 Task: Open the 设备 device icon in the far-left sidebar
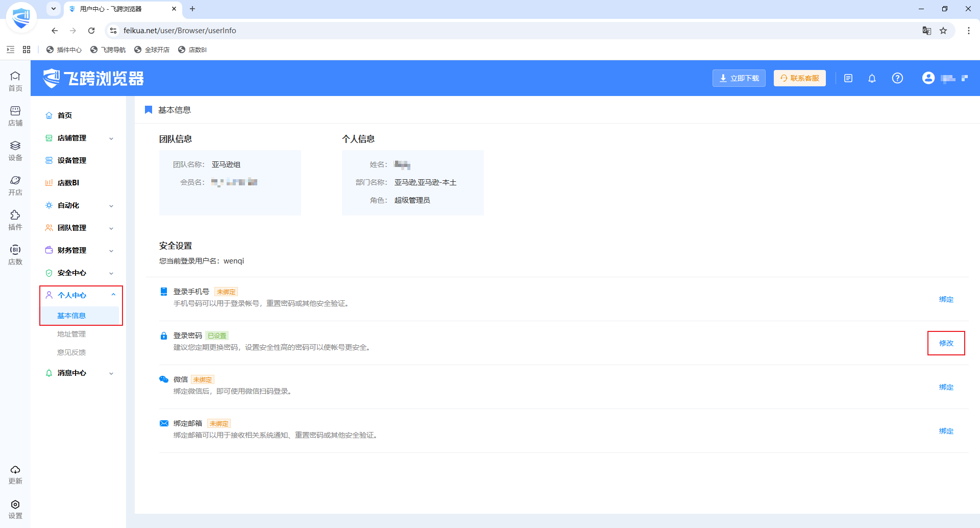click(15, 151)
